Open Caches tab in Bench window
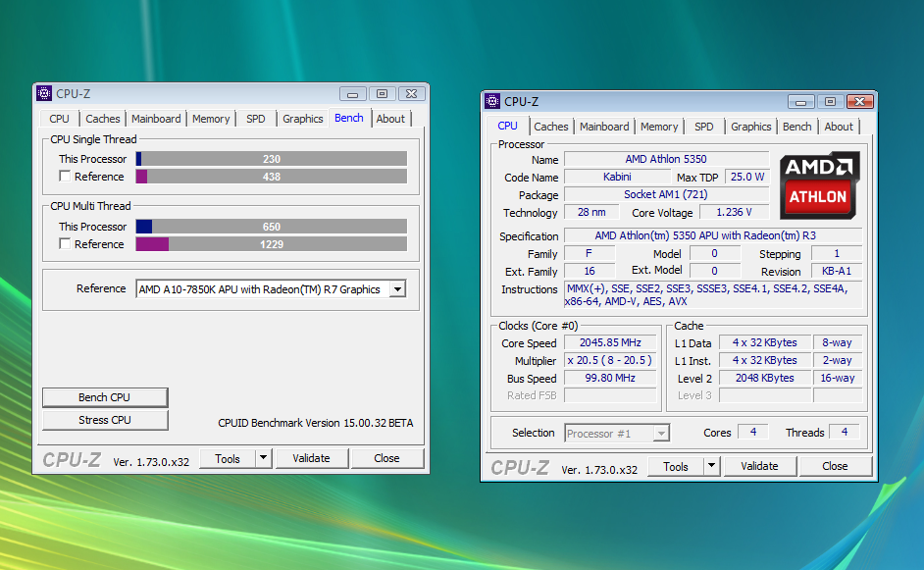Image resolution: width=924 pixels, height=570 pixels. pos(103,119)
